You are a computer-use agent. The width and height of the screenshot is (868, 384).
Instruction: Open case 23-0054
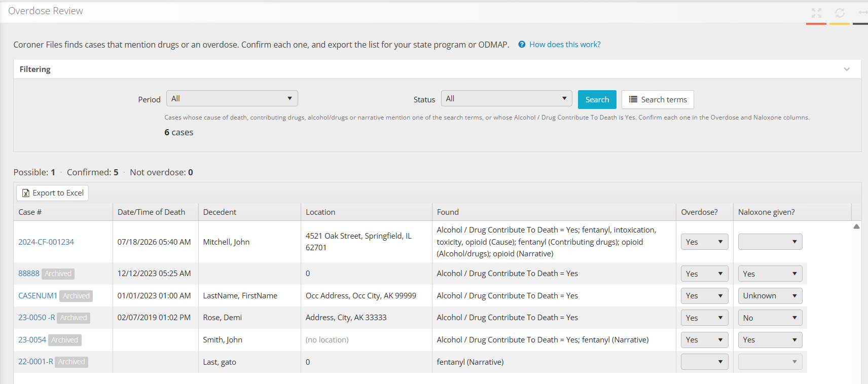point(32,340)
